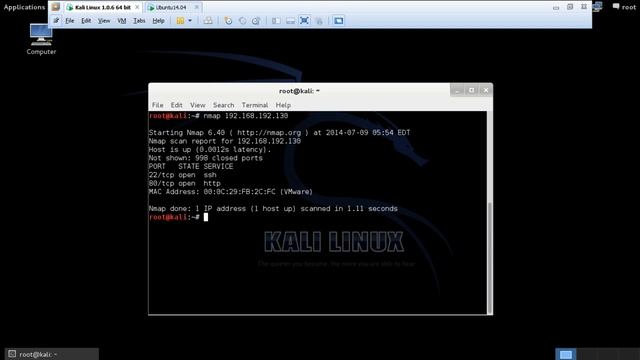
Task: Open VMware Edit menu
Action: pos(86,20)
